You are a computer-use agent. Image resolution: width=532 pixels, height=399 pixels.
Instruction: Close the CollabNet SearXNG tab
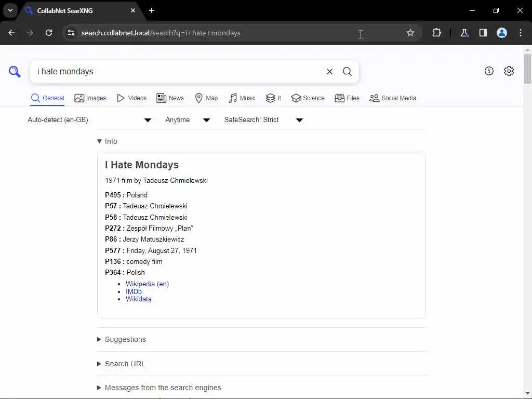click(133, 10)
